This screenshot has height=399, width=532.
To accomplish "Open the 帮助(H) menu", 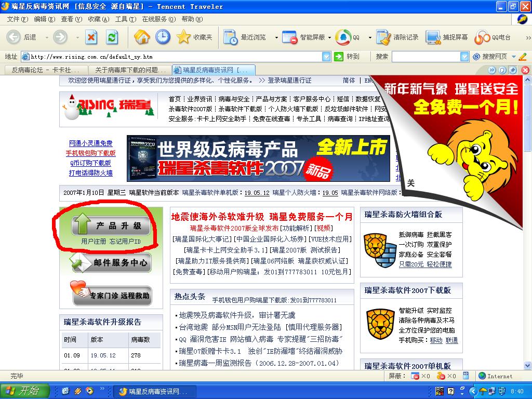I will [x=192, y=19].
